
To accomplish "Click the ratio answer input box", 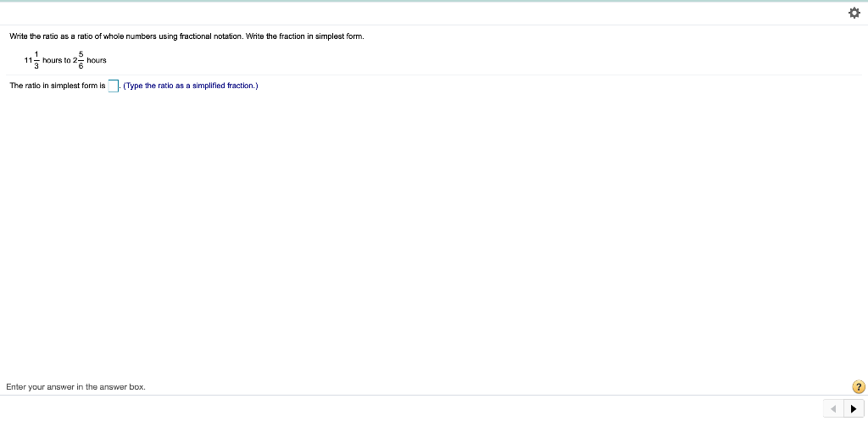I will click(x=113, y=86).
